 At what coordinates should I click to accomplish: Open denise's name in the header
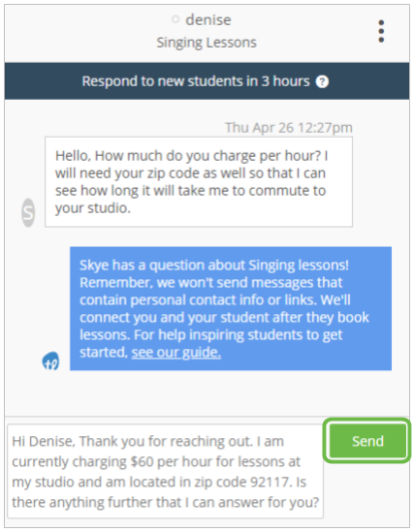point(208,20)
